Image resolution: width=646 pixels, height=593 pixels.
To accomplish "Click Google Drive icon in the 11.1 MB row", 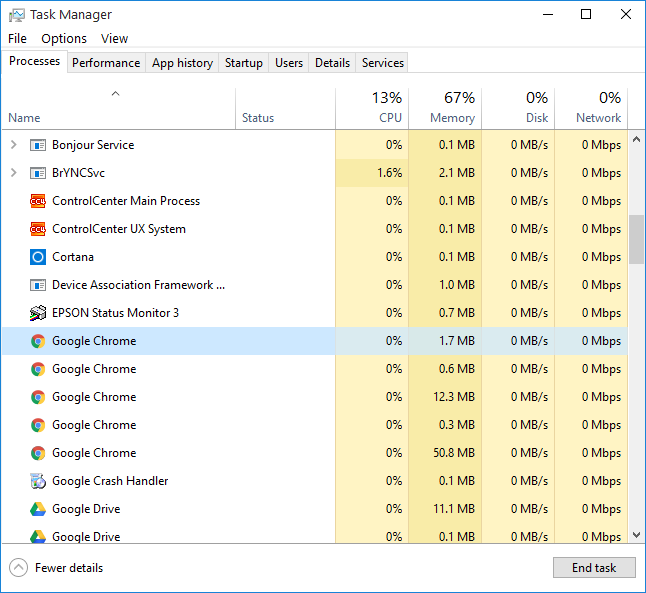I will [38, 509].
